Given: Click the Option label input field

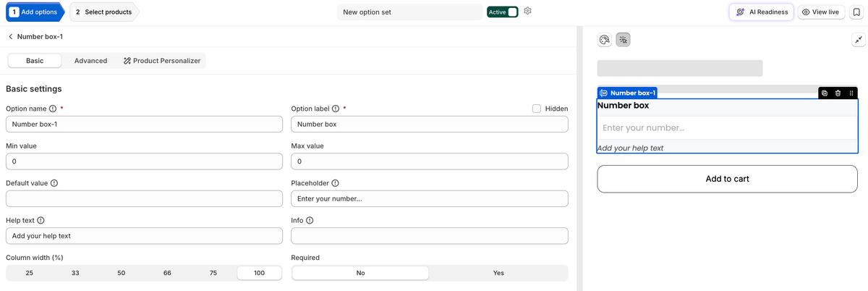Looking at the screenshot, I should pos(430,124).
